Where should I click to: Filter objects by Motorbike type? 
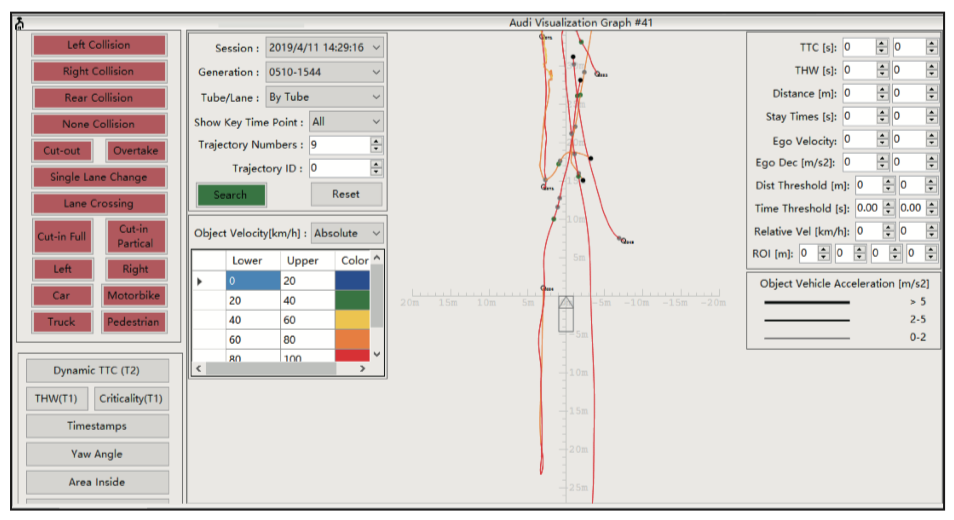(x=134, y=296)
